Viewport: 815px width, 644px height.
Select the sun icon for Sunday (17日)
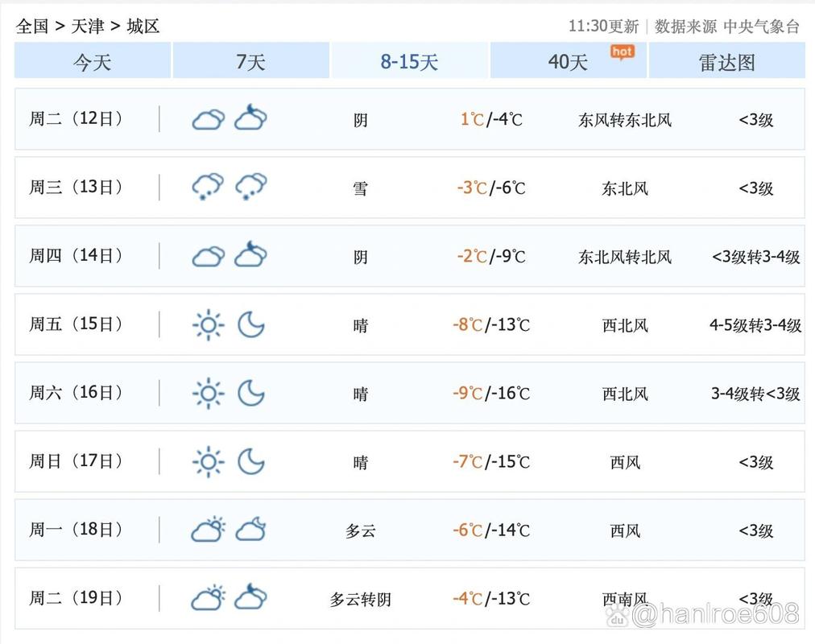pyautogui.click(x=207, y=461)
